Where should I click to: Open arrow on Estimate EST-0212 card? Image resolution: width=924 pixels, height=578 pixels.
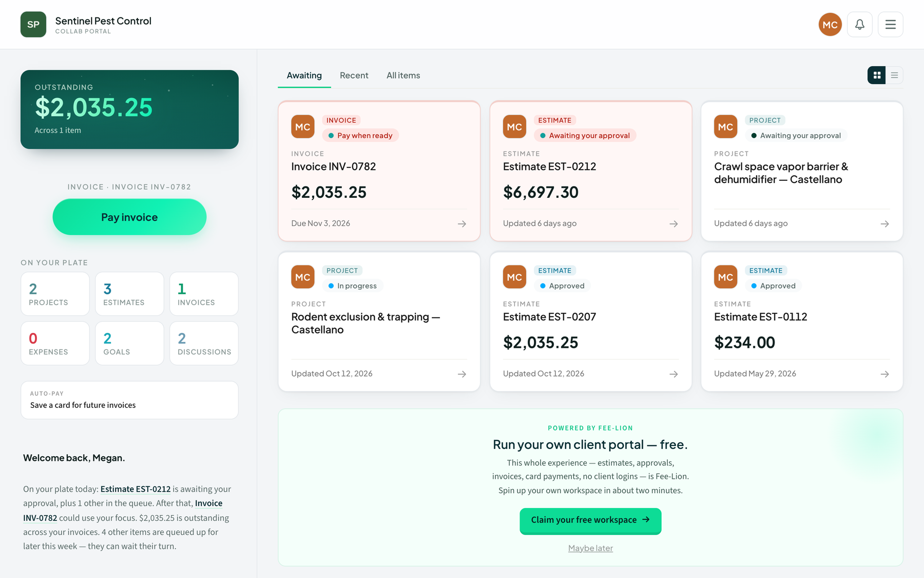pyautogui.click(x=673, y=223)
